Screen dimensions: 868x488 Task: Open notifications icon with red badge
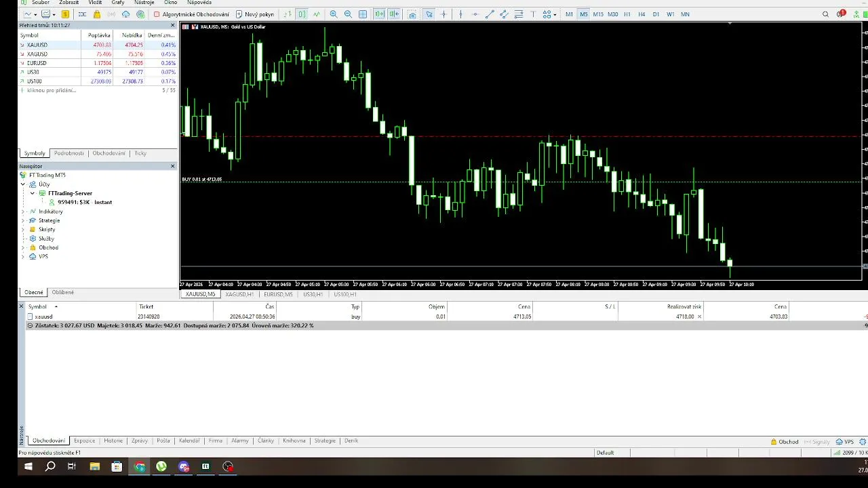[841, 14]
